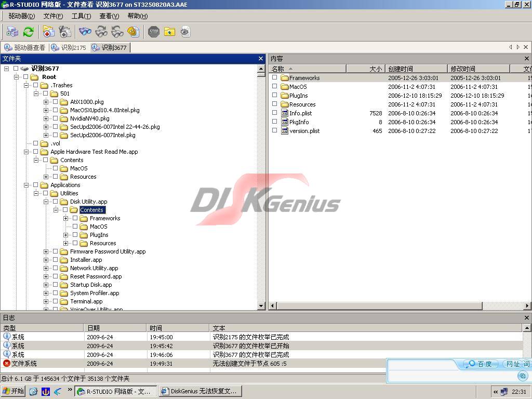
Task: Click quick launch double chevron on taskbar
Action: [70, 390]
